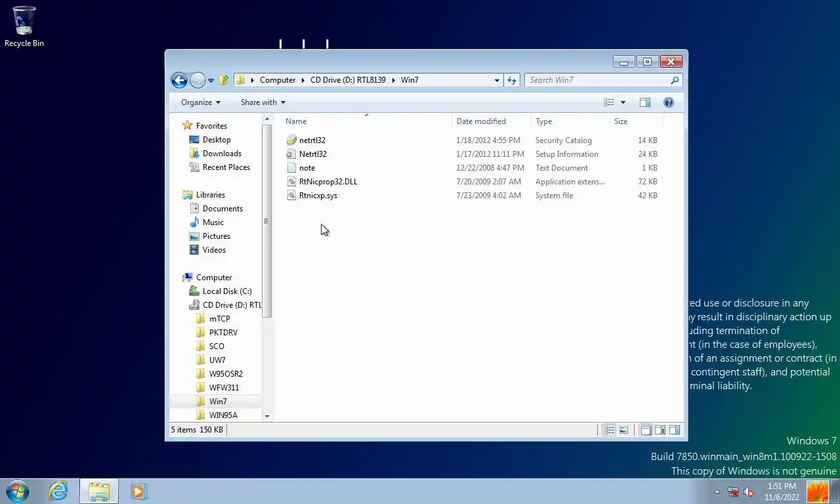The width and height of the screenshot is (840, 504).
Task: Switch to details view in status bar
Action: 609,430
